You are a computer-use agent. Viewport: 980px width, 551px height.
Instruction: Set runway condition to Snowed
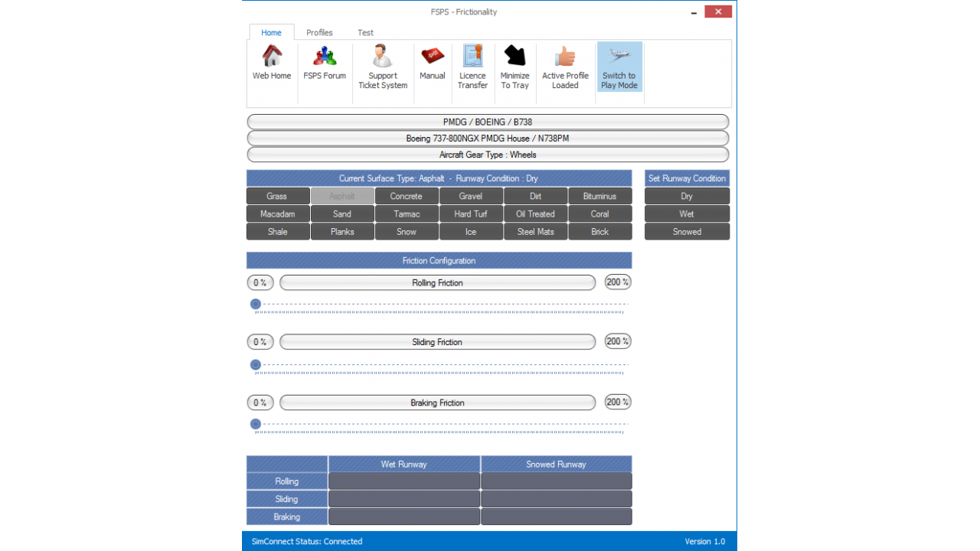687,231
